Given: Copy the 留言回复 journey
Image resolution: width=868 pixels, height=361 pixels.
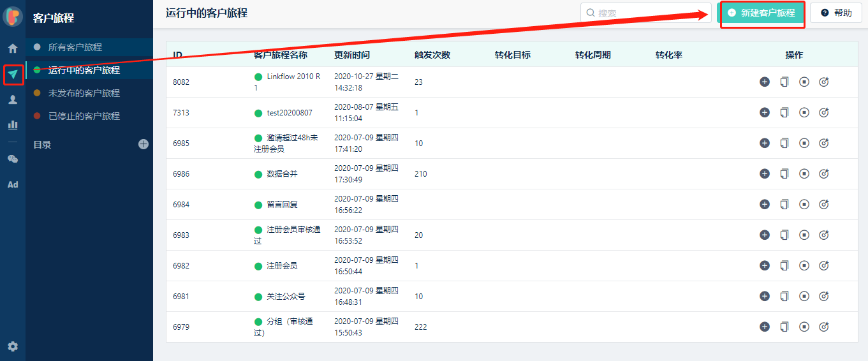Looking at the screenshot, I should coord(784,204).
